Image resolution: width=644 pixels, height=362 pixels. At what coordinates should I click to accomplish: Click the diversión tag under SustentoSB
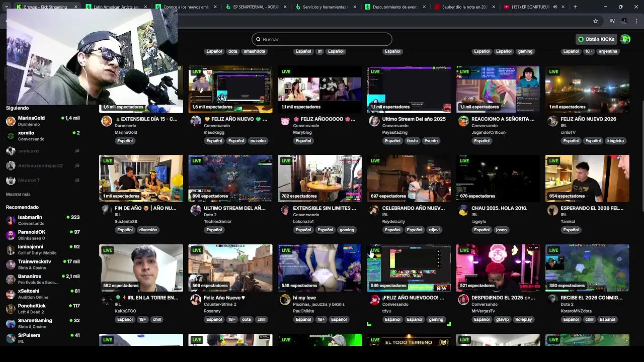point(148,230)
